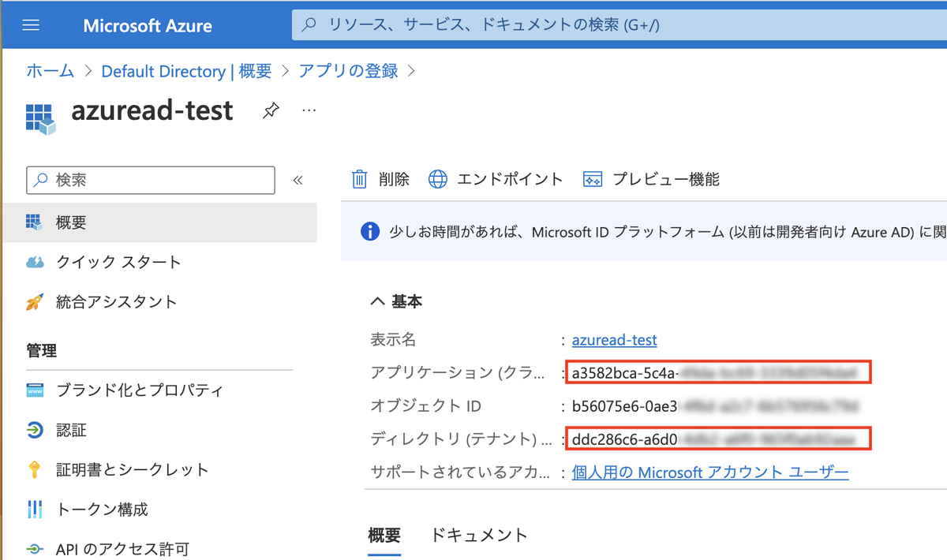This screenshot has width=947, height=560.
Task: Click the サポートされているアカ... label
Action: pos(460,472)
